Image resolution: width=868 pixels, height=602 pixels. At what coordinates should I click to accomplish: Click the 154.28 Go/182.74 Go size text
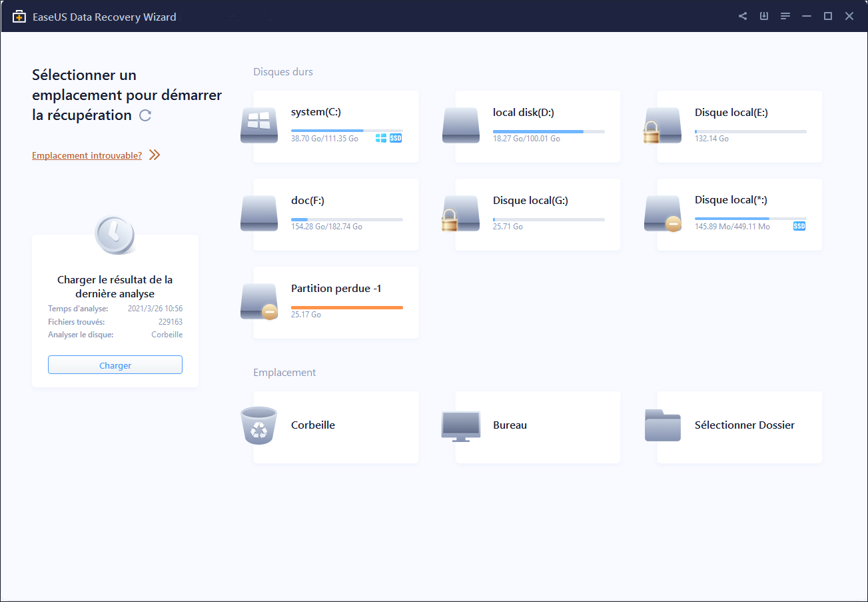click(x=326, y=227)
